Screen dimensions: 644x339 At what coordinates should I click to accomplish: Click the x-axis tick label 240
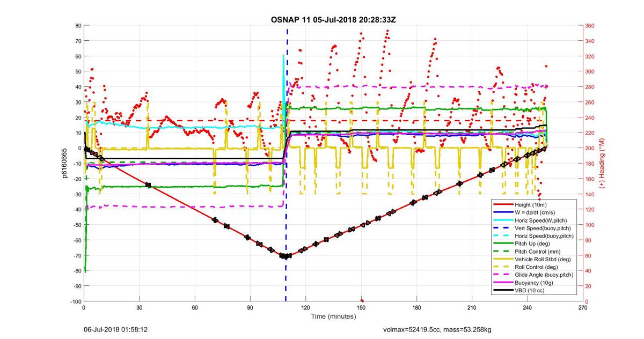pyautogui.click(x=527, y=308)
